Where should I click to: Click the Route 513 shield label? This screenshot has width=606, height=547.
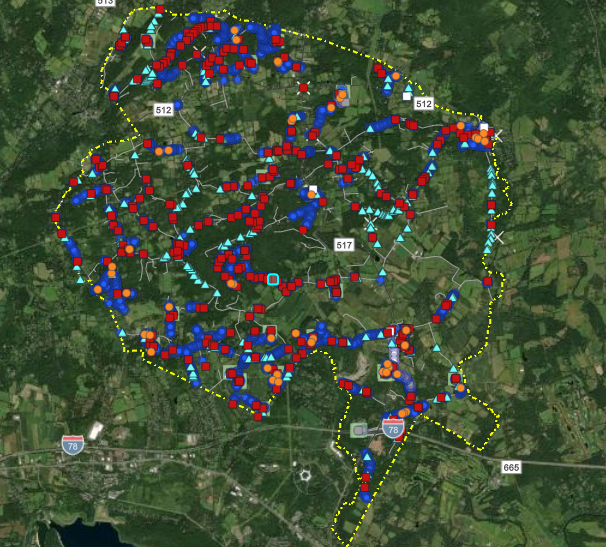[105, 3]
